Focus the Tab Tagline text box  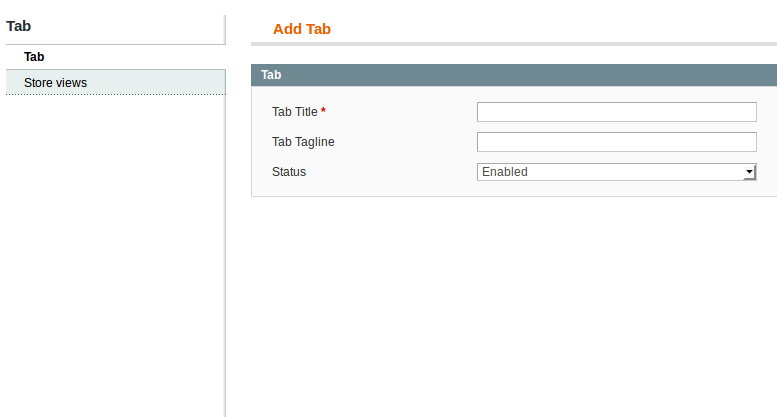pos(616,142)
